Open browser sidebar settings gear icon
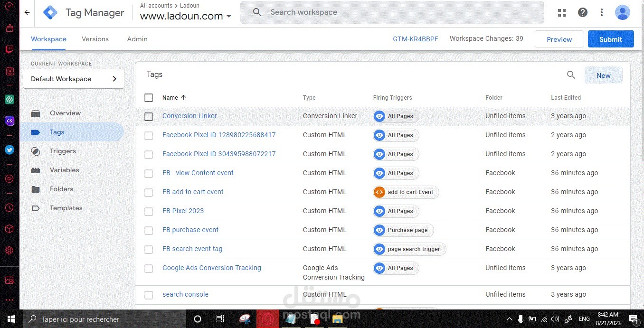Viewport: 644px width, 328px height. click(9, 251)
